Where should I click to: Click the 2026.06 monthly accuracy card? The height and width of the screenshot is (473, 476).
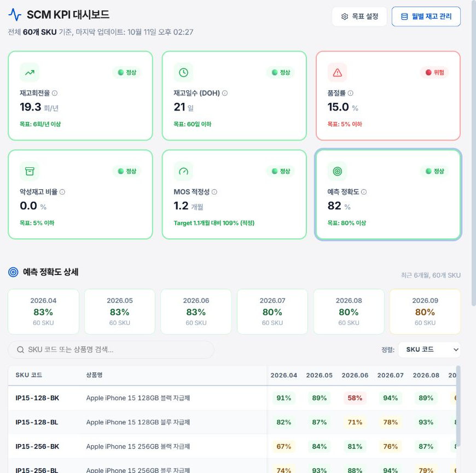click(196, 312)
